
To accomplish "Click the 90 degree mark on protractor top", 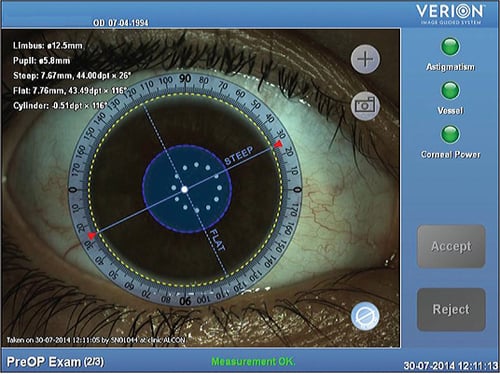I will (x=185, y=78).
